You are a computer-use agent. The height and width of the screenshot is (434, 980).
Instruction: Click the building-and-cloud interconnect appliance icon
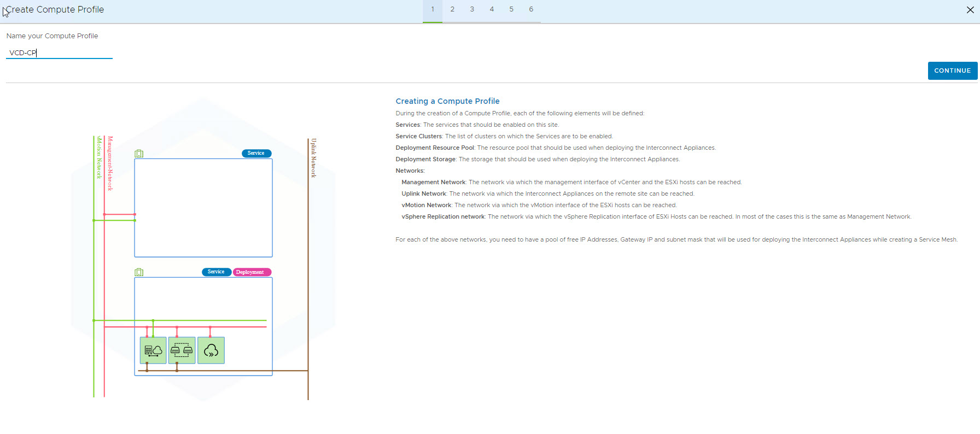pyautogui.click(x=153, y=350)
